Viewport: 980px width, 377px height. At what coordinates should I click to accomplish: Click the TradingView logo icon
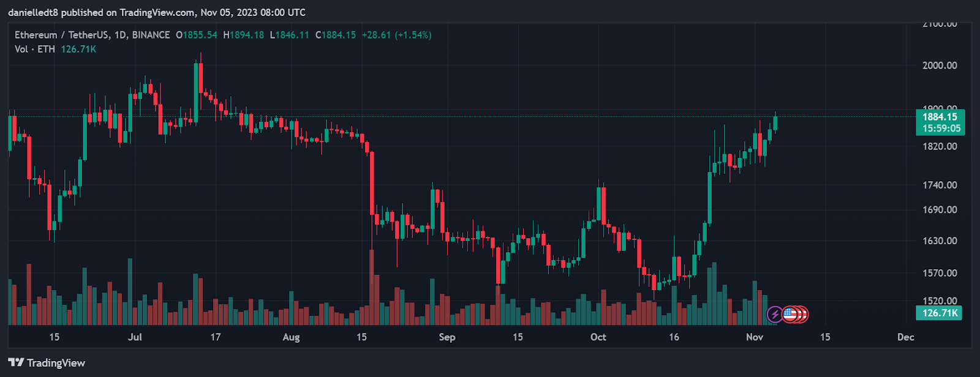16,363
